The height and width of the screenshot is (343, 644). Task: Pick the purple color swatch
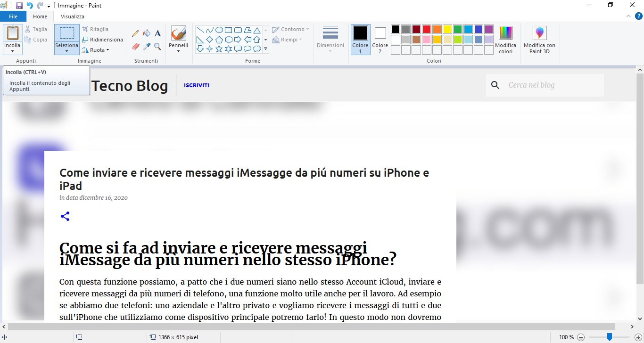tap(489, 29)
